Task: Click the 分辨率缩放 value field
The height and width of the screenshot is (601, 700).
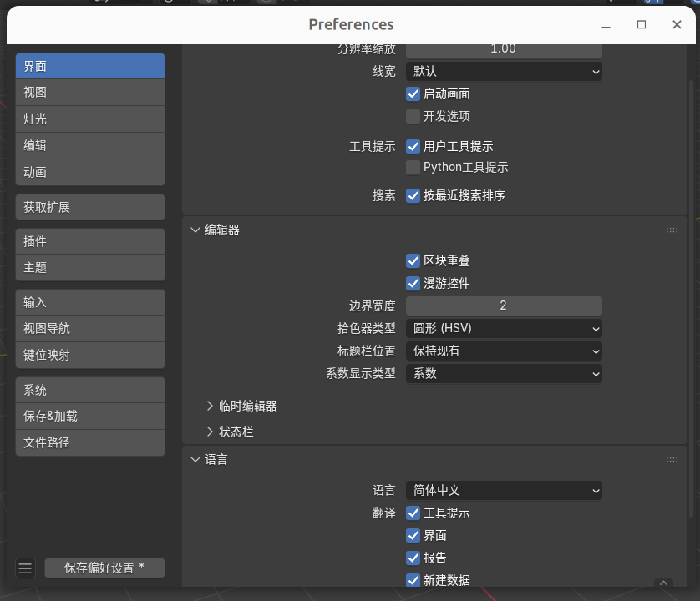Action: (504, 49)
